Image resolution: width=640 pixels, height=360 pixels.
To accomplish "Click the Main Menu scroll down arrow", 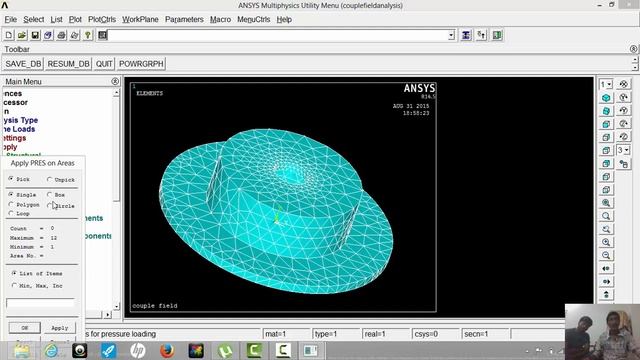I will 116,306.
